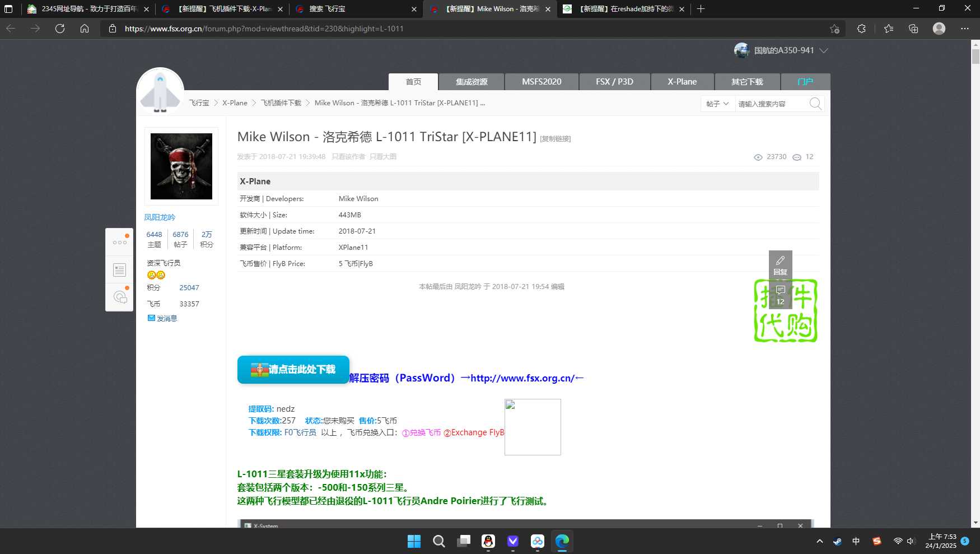Refresh the current page
This screenshot has height=554, width=980.
point(60,29)
